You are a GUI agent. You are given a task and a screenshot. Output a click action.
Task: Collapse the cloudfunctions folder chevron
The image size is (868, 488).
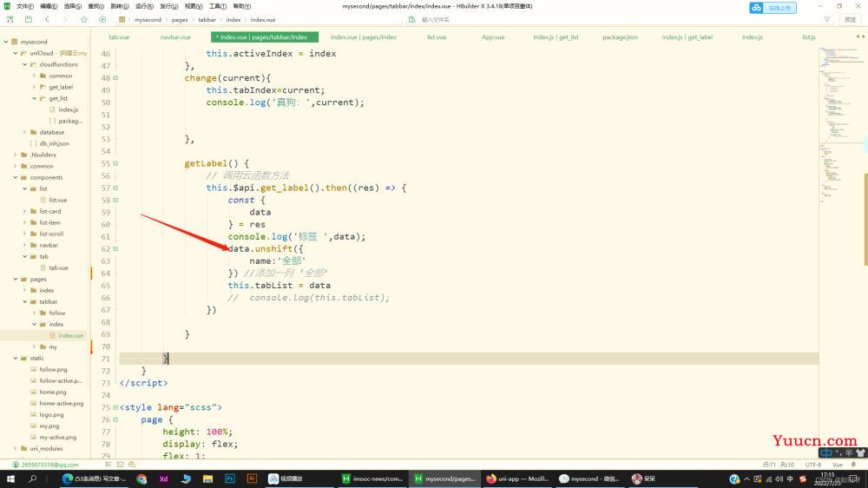(25, 64)
